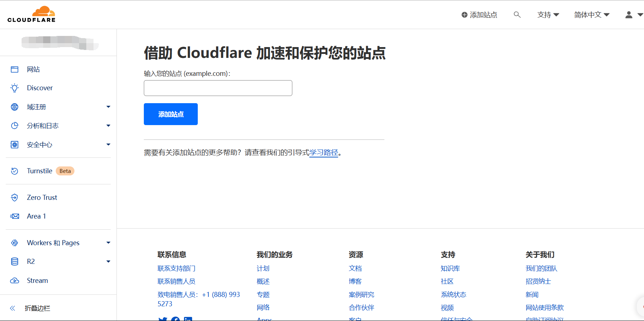Open 合作伙伴 footer link
This screenshot has height=321, width=644.
pyautogui.click(x=361, y=308)
